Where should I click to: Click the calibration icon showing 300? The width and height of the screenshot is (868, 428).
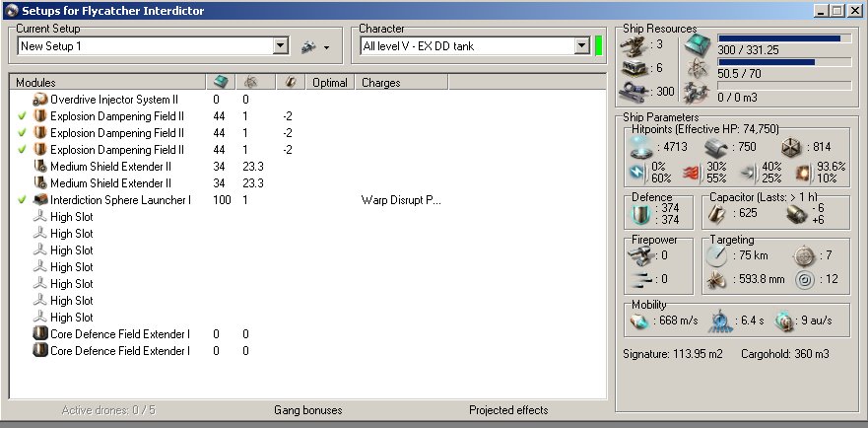[634, 92]
